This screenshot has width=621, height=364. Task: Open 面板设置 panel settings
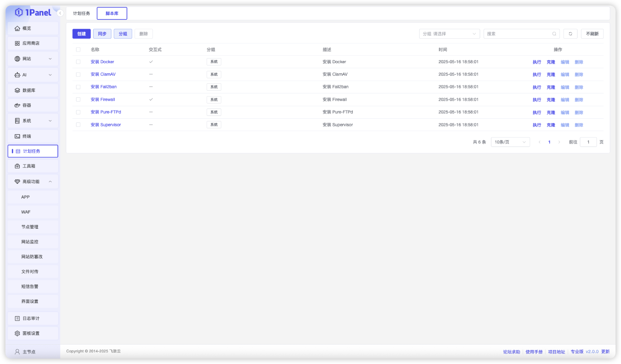click(30, 333)
